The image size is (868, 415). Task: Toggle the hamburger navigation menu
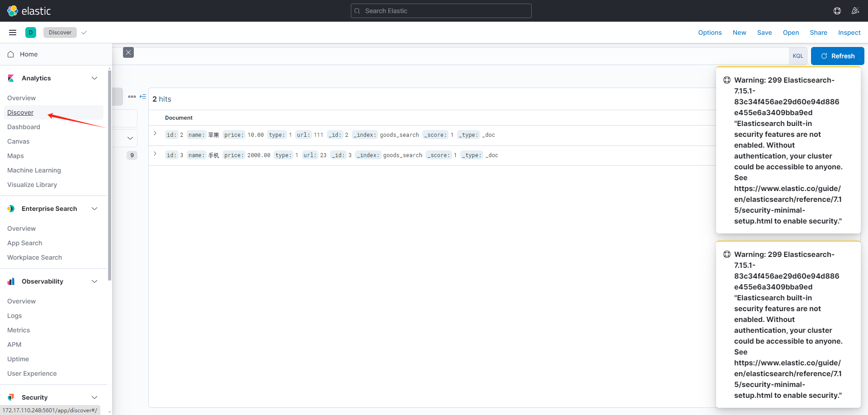pos(13,33)
